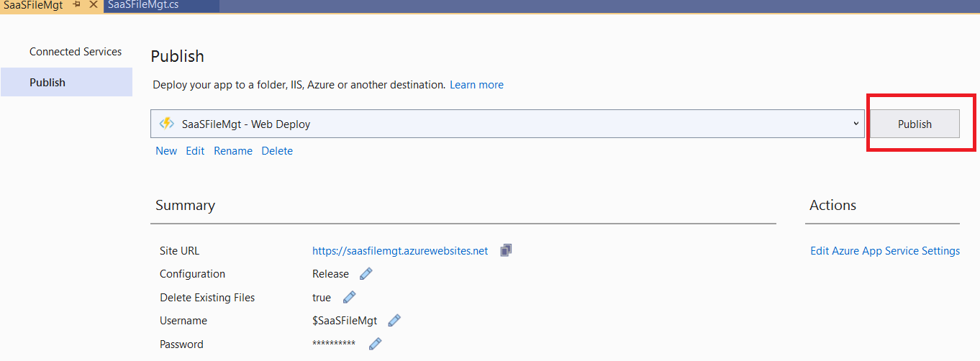Click the Azure Functions icon in profile box
The width and height of the screenshot is (980, 361).
(x=167, y=124)
